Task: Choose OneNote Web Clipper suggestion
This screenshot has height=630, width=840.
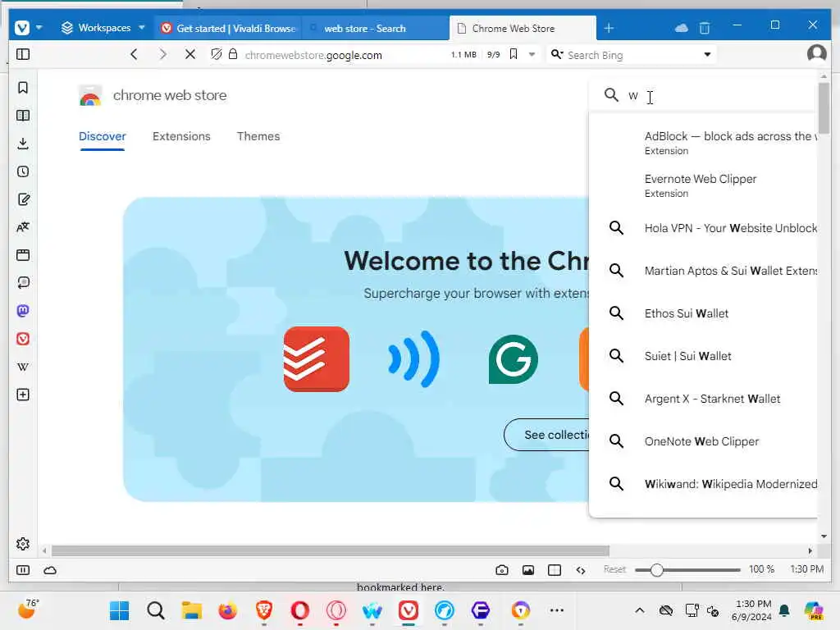Action: tap(703, 441)
